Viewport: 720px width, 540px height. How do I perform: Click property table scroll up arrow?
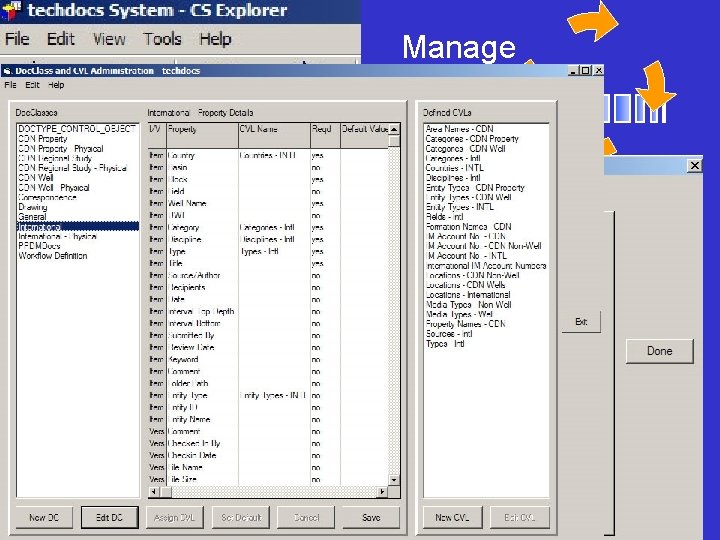click(394, 129)
